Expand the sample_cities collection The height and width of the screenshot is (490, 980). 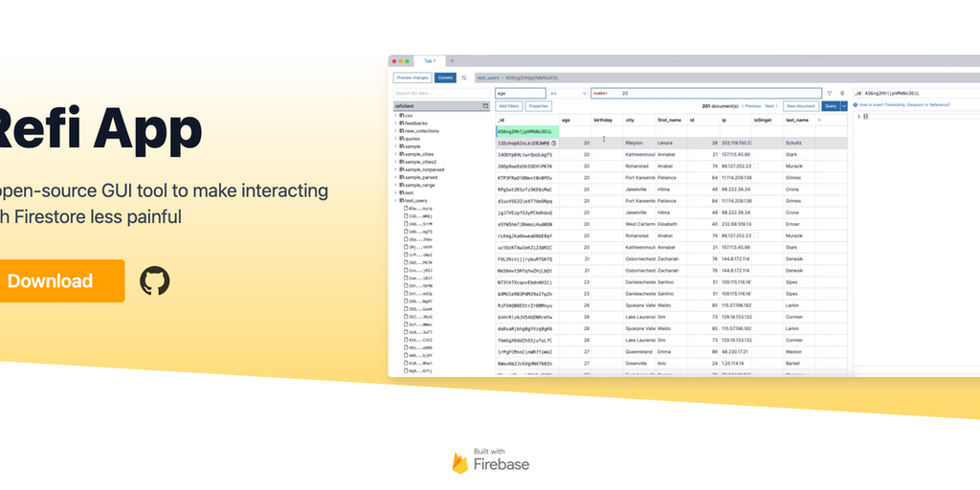coord(395,154)
